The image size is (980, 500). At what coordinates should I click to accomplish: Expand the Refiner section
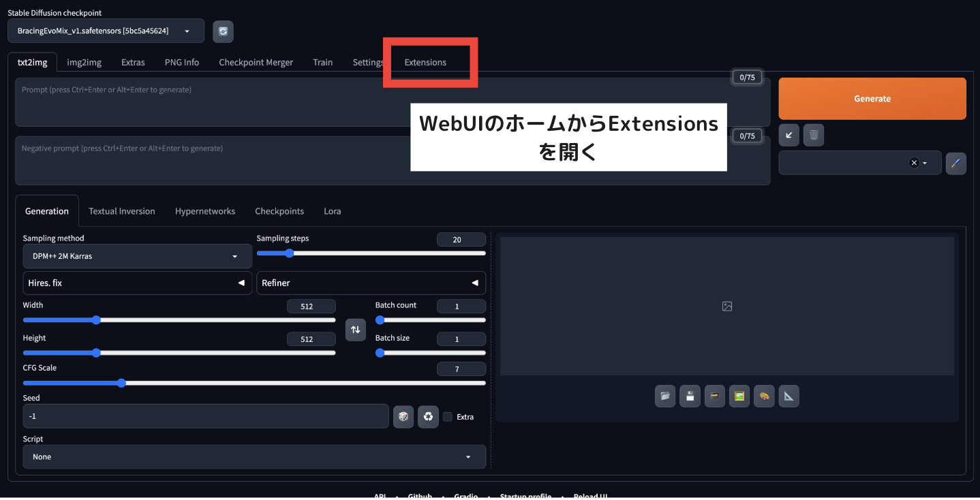pyautogui.click(x=371, y=283)
